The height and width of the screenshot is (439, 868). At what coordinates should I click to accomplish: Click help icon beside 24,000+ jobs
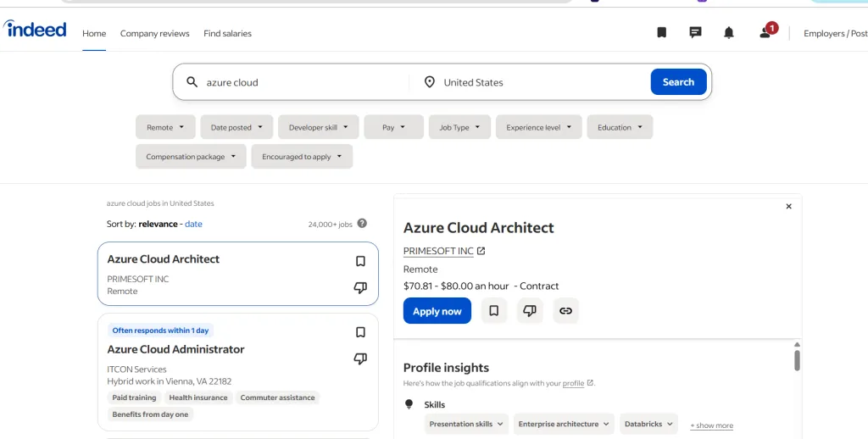coord(362,223)
